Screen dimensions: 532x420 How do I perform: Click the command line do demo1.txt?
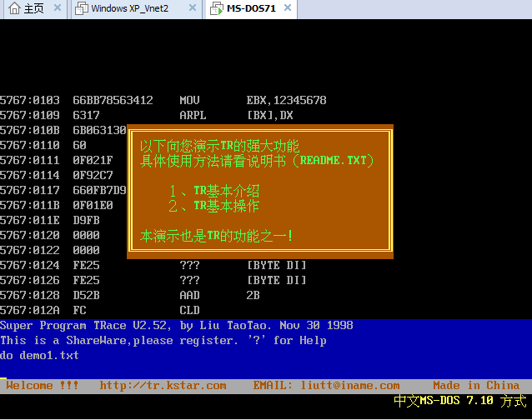[39, 355]
